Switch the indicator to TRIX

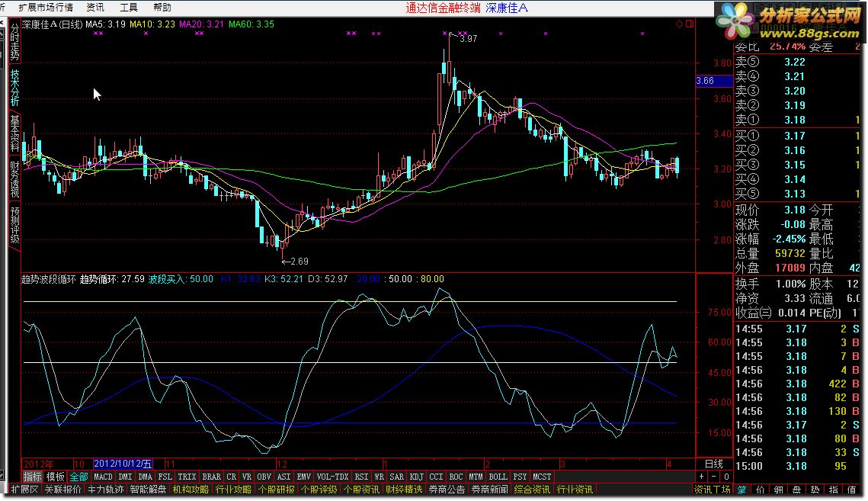pyautogui.click(x=187, y=477)
